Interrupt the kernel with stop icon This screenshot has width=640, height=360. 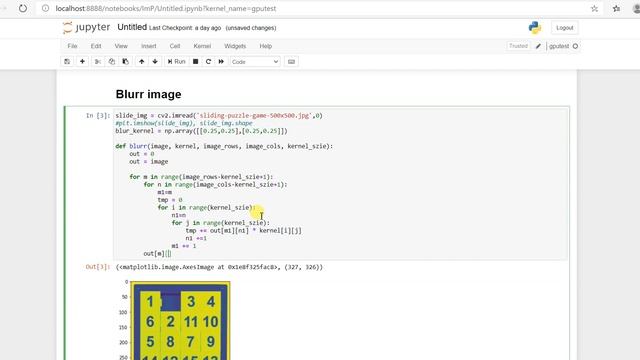click(196, 62)
